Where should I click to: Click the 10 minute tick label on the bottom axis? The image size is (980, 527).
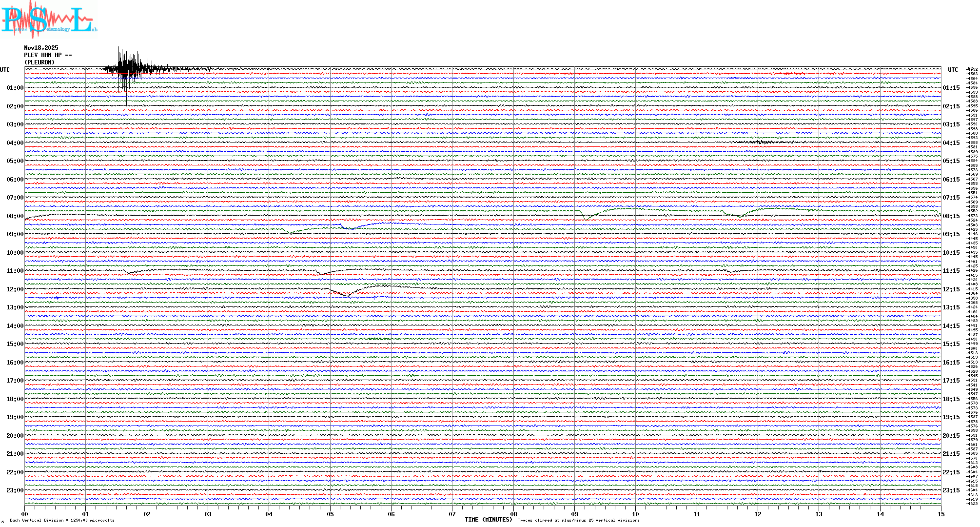click(x=635, y=514)
